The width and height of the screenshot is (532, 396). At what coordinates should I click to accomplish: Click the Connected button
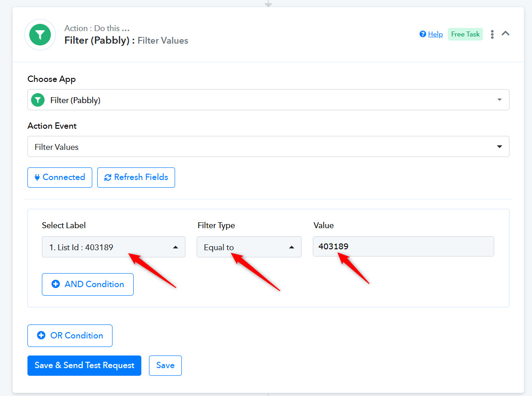60,177
